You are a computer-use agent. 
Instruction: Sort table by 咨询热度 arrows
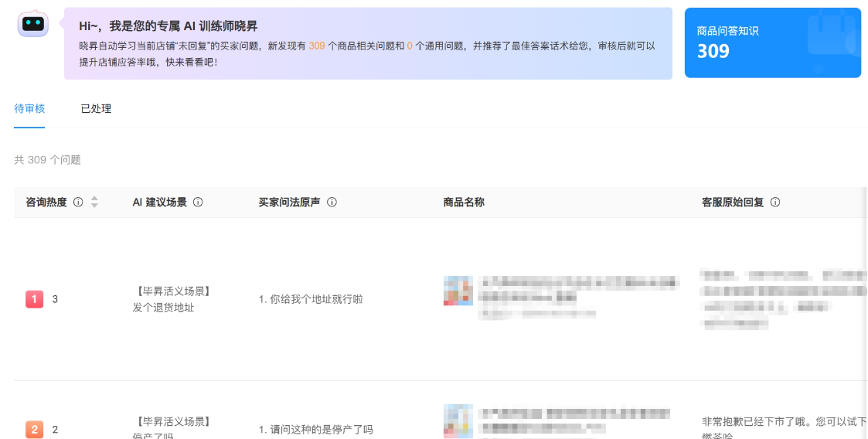tap(94, 202)
